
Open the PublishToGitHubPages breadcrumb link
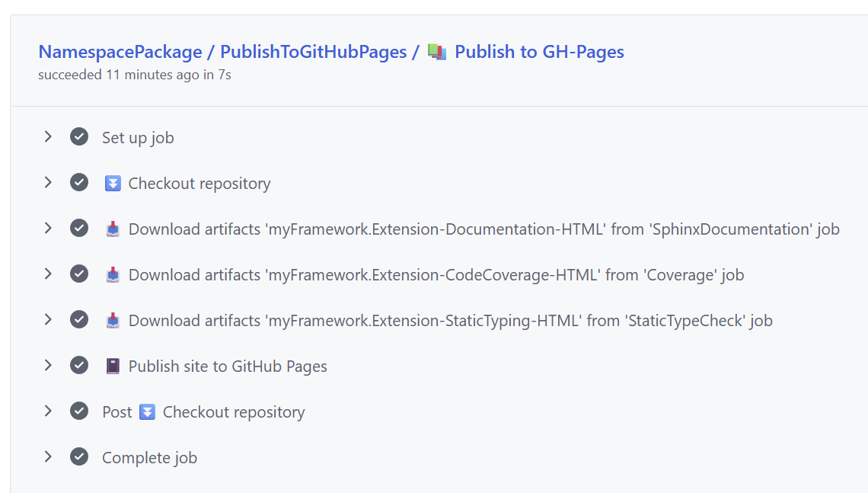tap(313, 52)
